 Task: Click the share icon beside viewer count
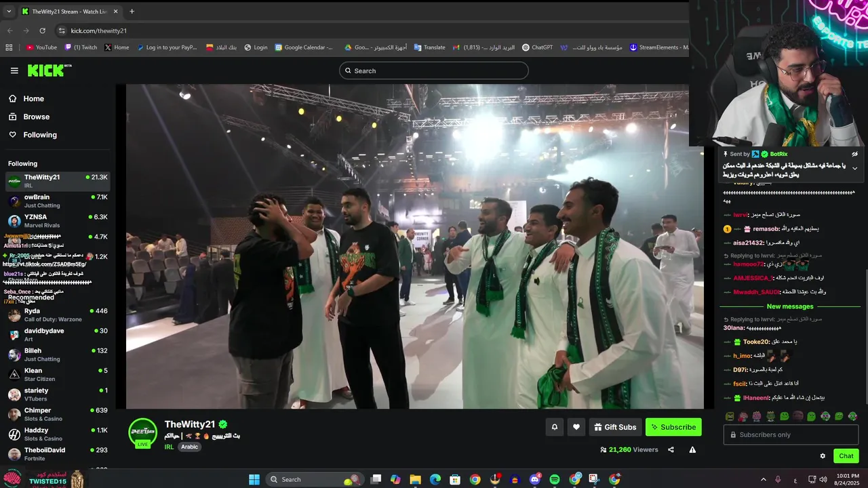(671, 449)
